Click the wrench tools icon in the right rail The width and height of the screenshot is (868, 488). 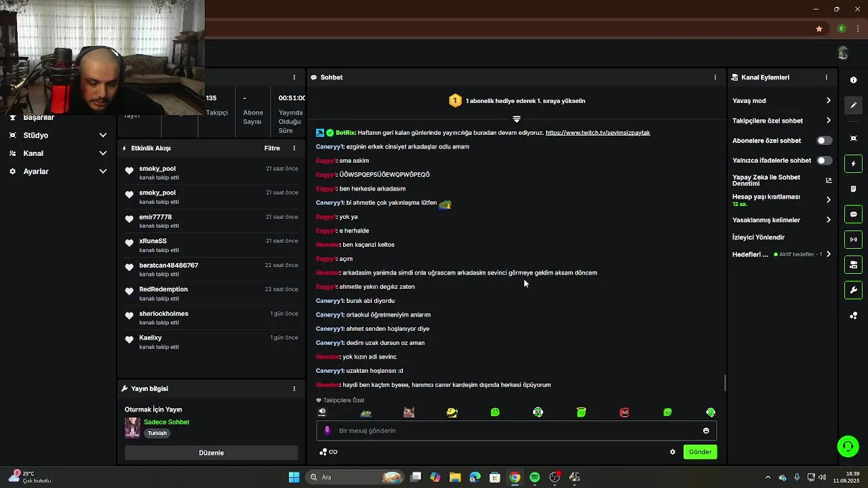click(x=853, y=290)
